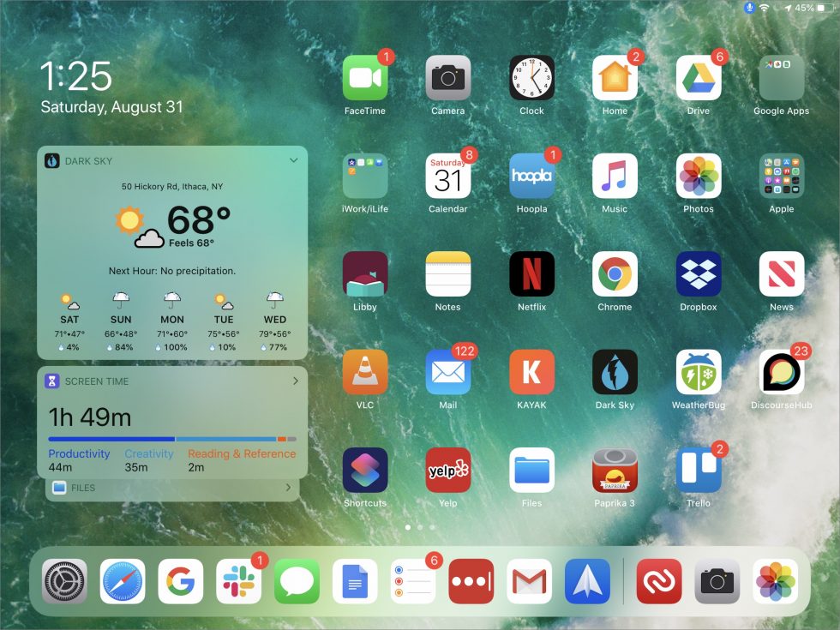Open the Music app
Screen dimensions: 840x630
[615, 176]
